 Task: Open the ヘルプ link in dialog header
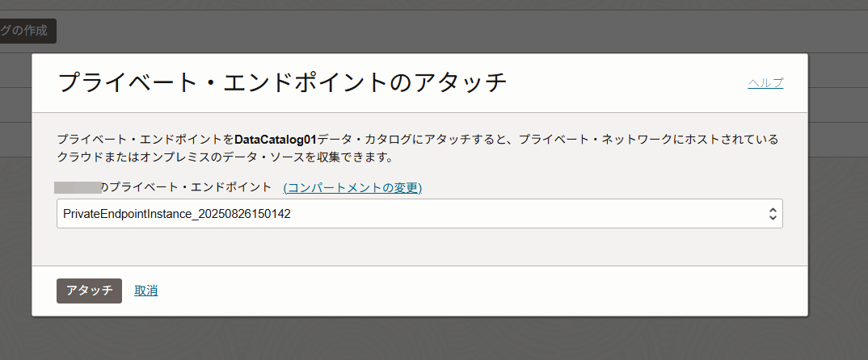point(765,83)
